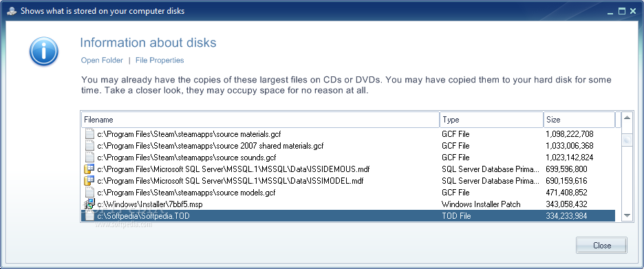Select row c:\Softpedia\Softpedia.TOD
Image resolution: width=644 pixels, height=269 pixels.
pyautogui.click(x=348, y=215)
